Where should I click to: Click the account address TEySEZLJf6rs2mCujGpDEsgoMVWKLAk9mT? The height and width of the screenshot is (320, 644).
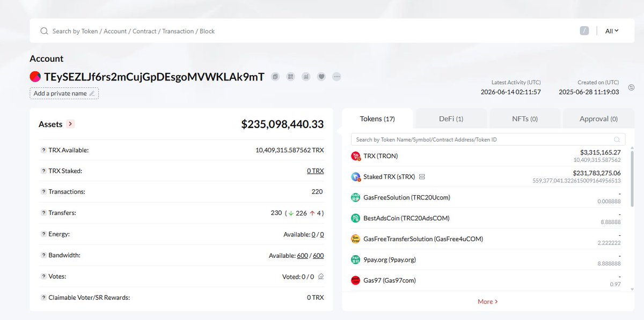tap(154, 77)
